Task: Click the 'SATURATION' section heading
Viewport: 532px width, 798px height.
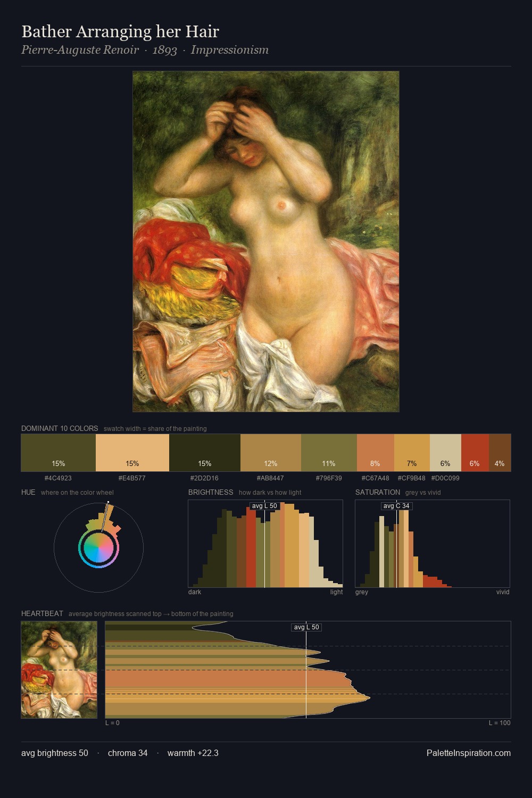Action: click(378, 492)
